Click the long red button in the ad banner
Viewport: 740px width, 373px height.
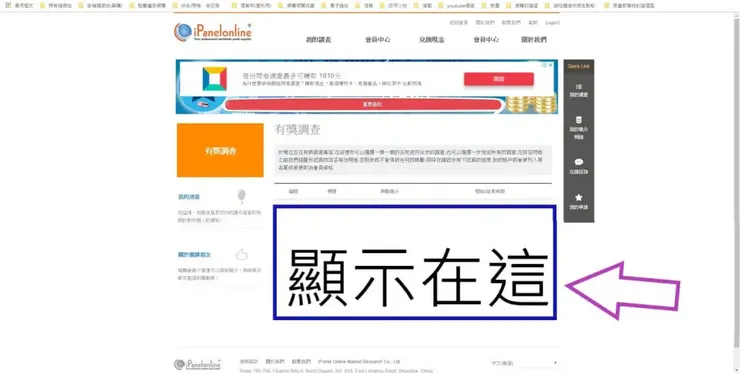point(362,105)
